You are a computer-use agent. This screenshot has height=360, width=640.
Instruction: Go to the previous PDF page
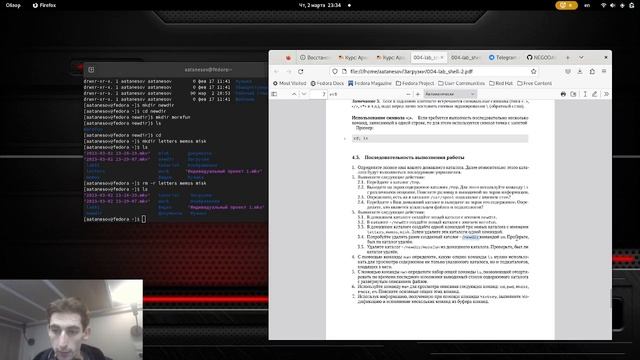coord(294,94)
